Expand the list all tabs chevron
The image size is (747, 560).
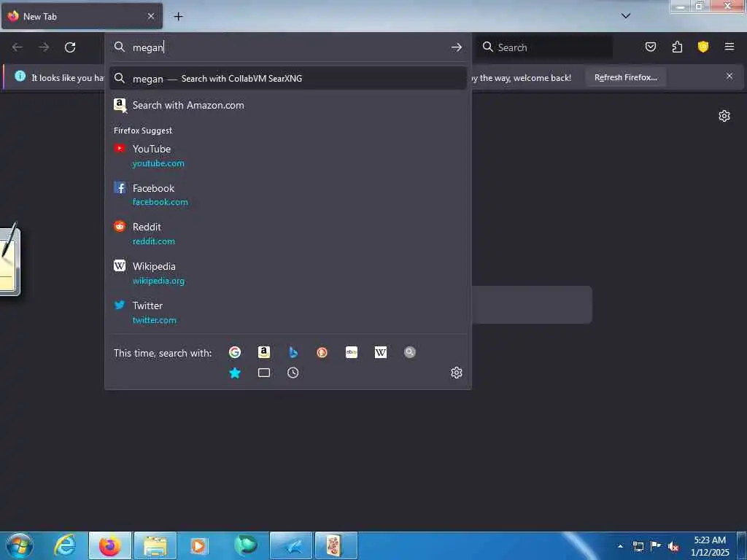(626, 16)
